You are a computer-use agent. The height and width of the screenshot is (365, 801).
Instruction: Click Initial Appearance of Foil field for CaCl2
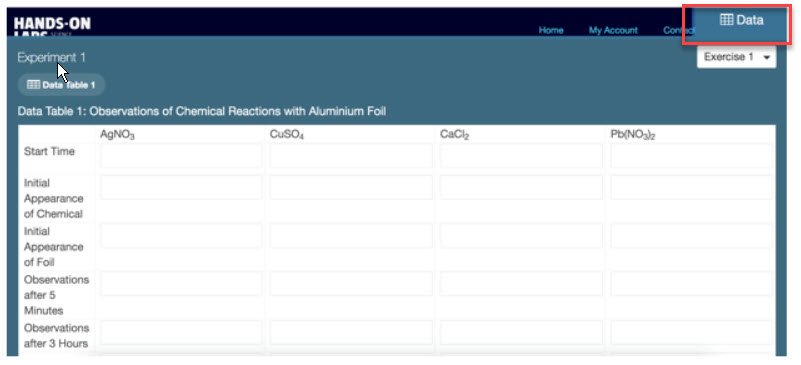(521, 236)
